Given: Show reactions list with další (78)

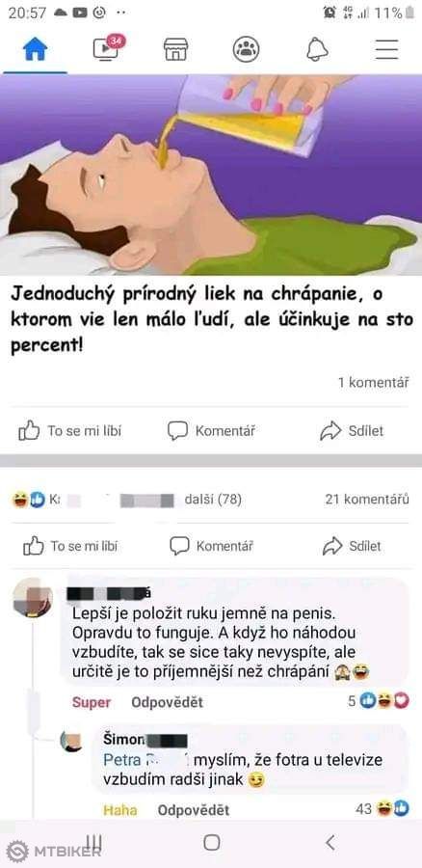Looking at the screenshot, I should tap(213, 500).
